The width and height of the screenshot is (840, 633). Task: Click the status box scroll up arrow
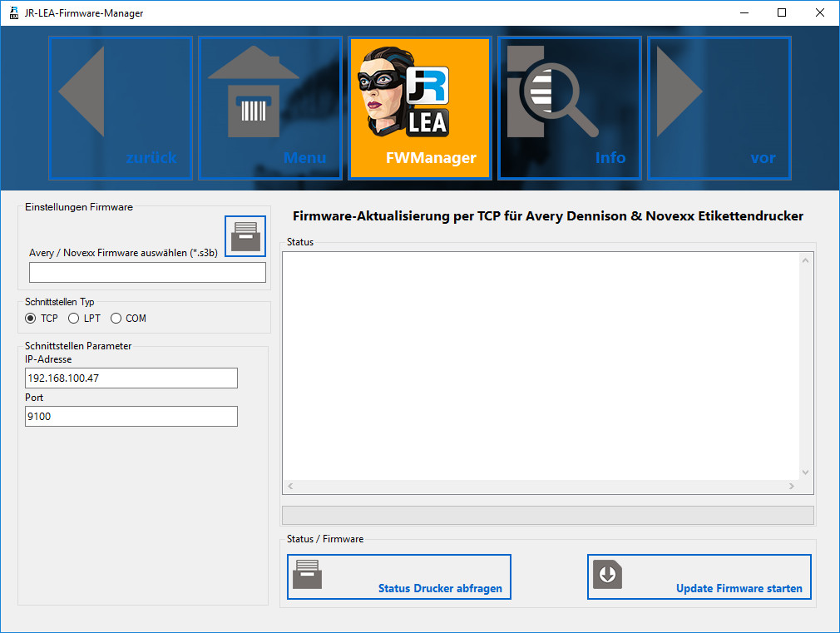tap(805, 261)
